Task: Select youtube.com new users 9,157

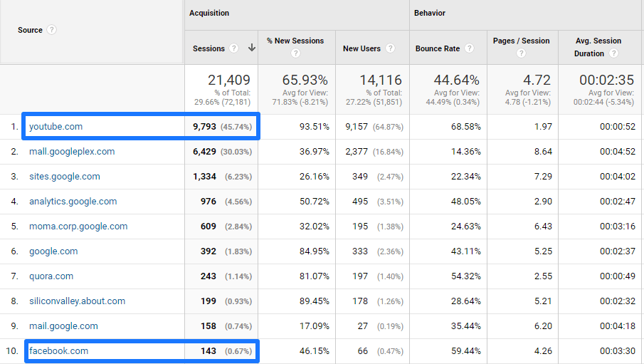Action: coord(357,127)
